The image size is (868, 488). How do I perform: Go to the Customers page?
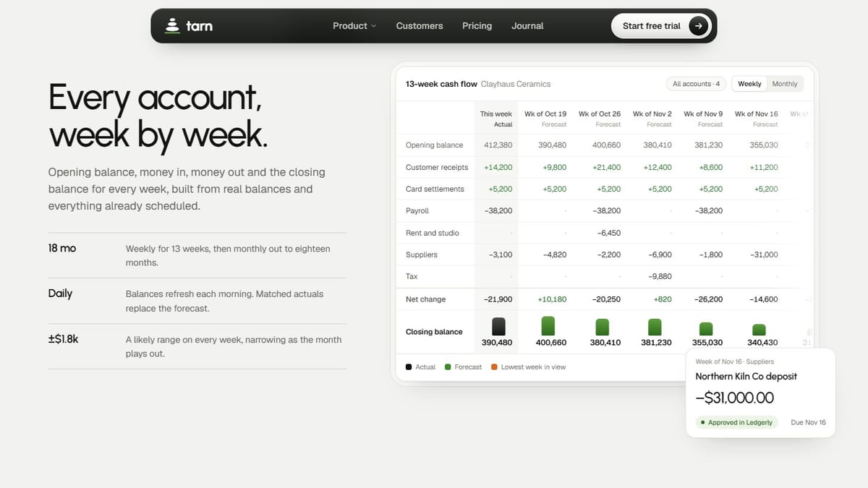[x=420, y=26]
